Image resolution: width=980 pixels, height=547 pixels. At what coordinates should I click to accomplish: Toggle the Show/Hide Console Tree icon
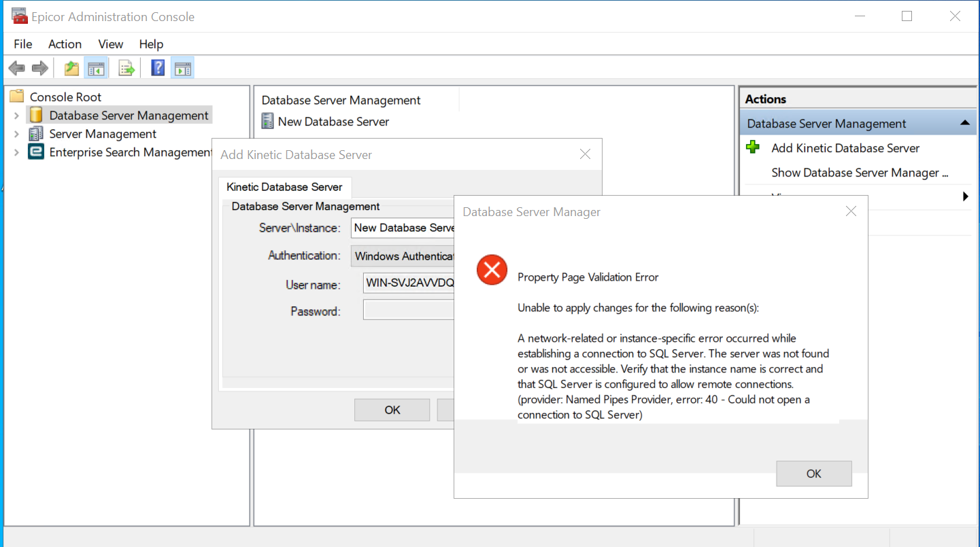[x=96, y=68]
